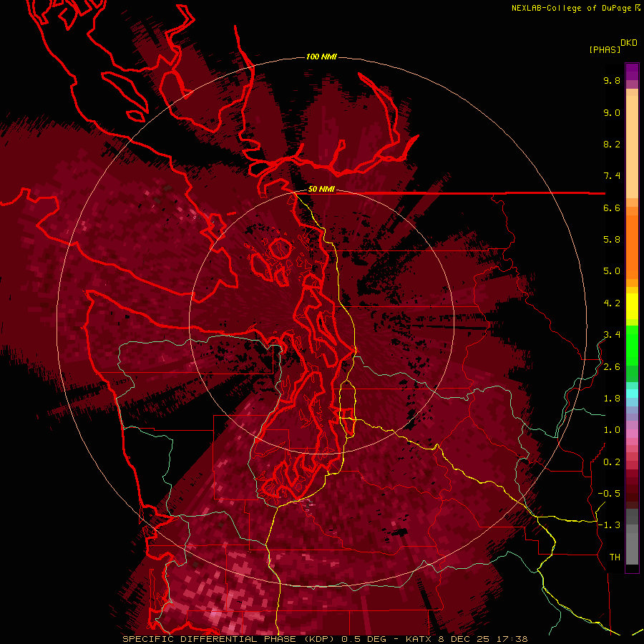644x644 pixels.
Task: Click the '-1.3' color scale value
Action: 609,525
